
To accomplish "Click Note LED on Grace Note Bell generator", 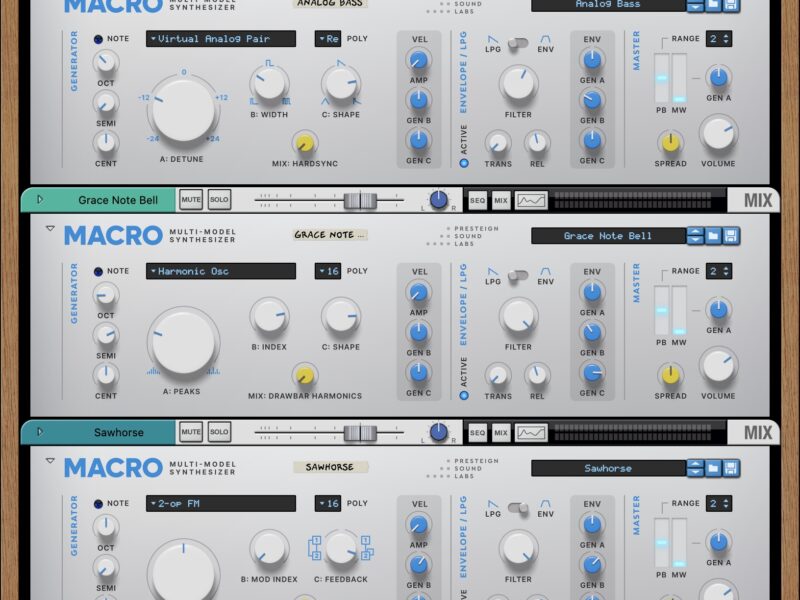I will (x=98, y=271).
